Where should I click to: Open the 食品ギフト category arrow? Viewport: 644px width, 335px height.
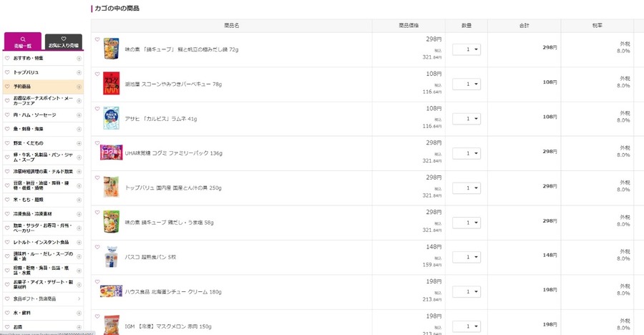[79, 298]
